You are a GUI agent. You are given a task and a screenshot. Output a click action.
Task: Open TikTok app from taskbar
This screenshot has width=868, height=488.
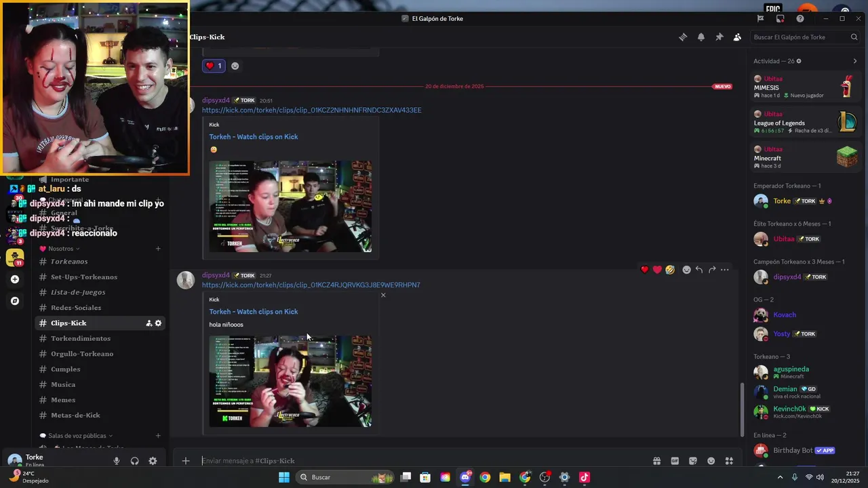(x=585, y=477)
